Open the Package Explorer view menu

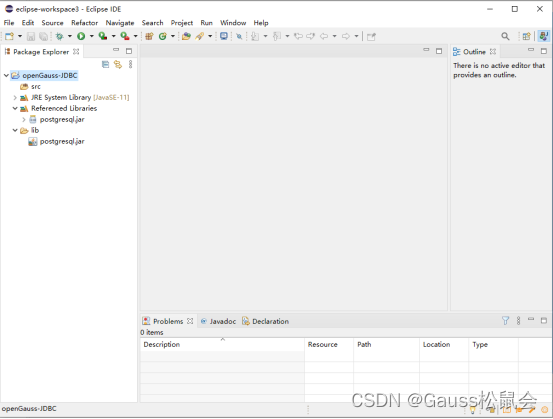(x=130, y=64)
